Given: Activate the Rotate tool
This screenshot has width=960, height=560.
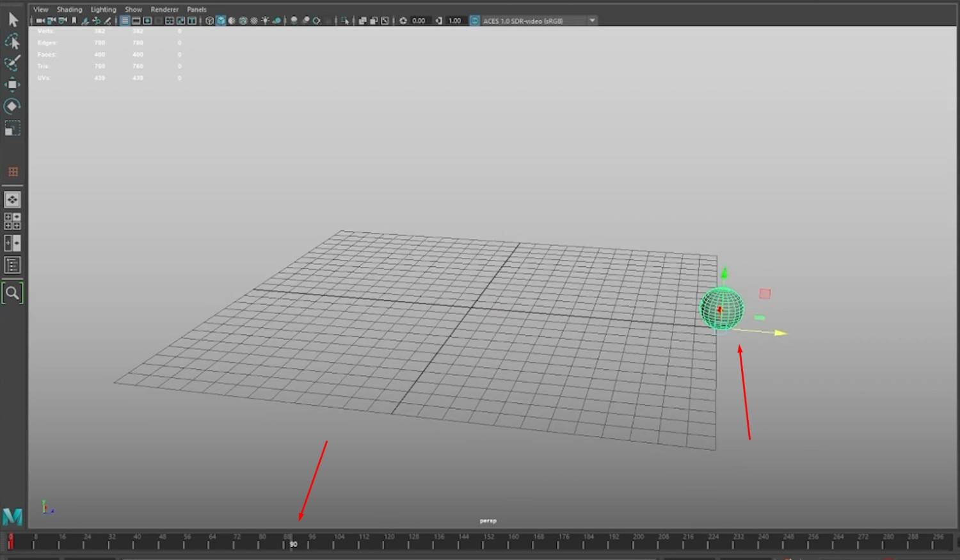Looking at the screenshot, I should (12, 106).
